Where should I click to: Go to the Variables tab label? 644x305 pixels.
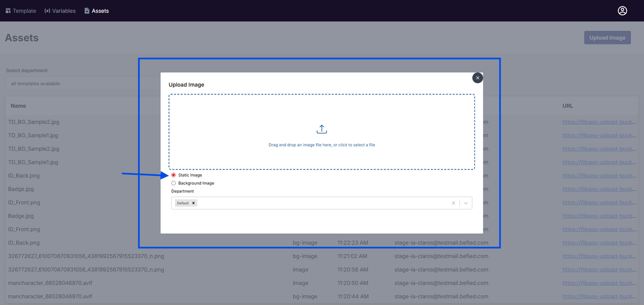[64, 11]
